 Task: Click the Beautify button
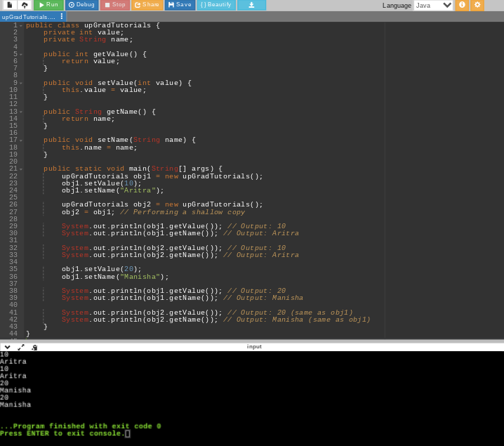(216, 5)
